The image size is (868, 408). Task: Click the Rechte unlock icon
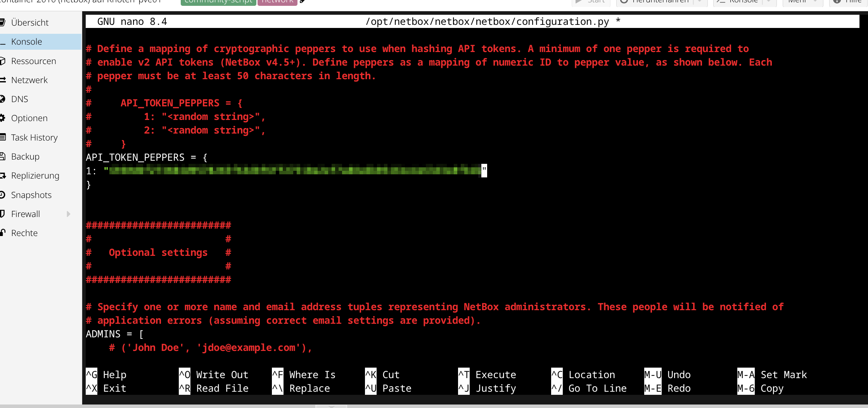point(3,233)
